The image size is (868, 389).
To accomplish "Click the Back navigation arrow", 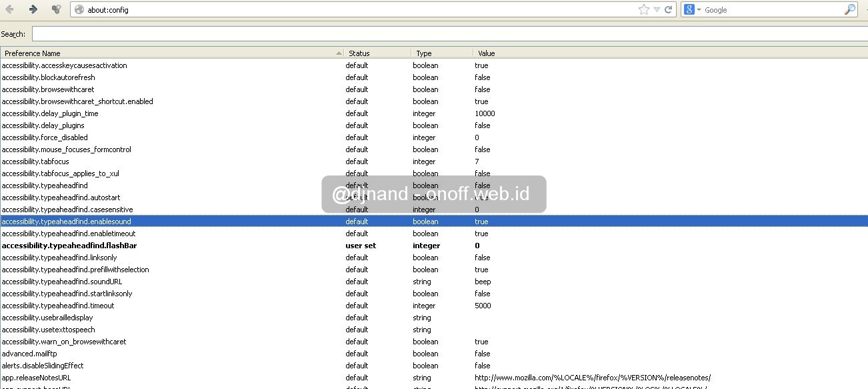I will tap(9, 9).
